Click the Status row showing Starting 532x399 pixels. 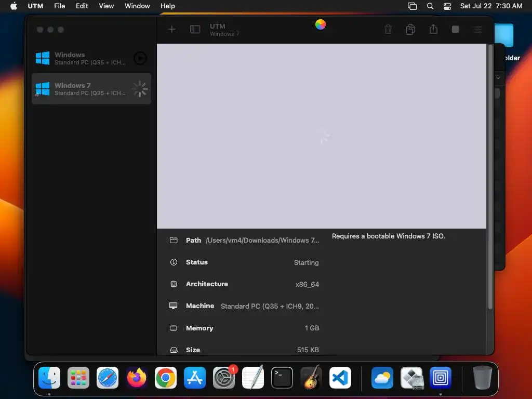click(x=244, y=262)
